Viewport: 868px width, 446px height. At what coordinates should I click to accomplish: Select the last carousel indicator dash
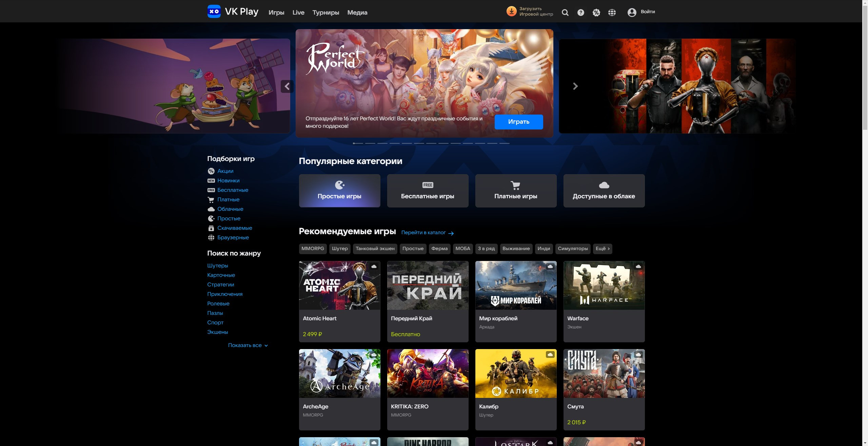pos(505,143)
